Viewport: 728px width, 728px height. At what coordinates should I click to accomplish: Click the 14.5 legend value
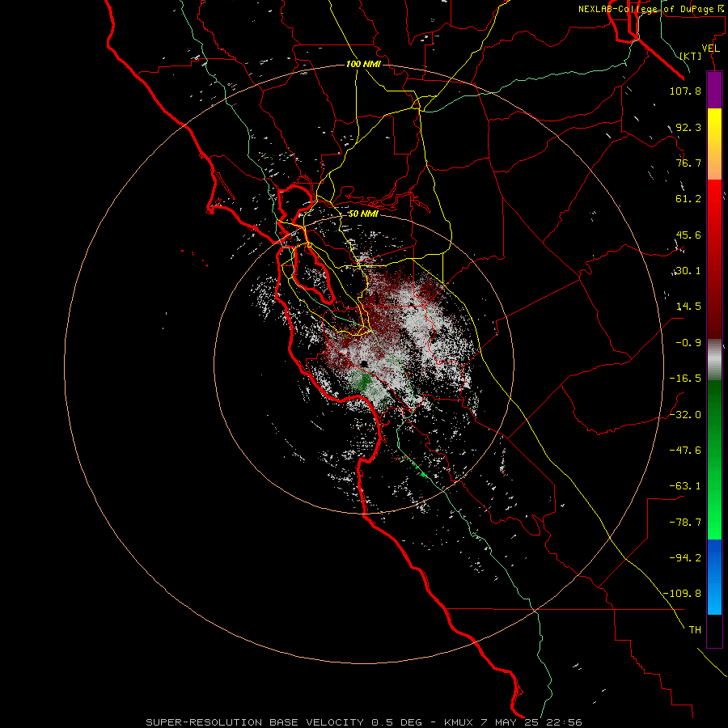tap(688, 307)
